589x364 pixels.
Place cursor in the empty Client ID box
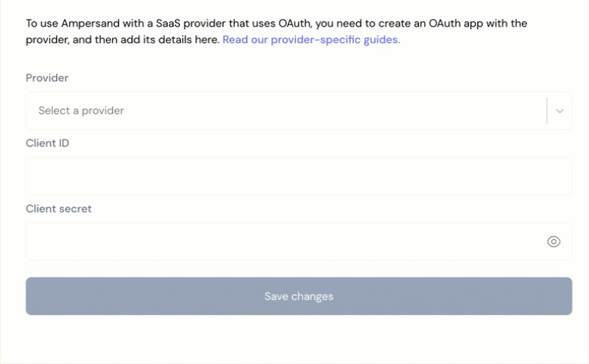coord(298,176)
